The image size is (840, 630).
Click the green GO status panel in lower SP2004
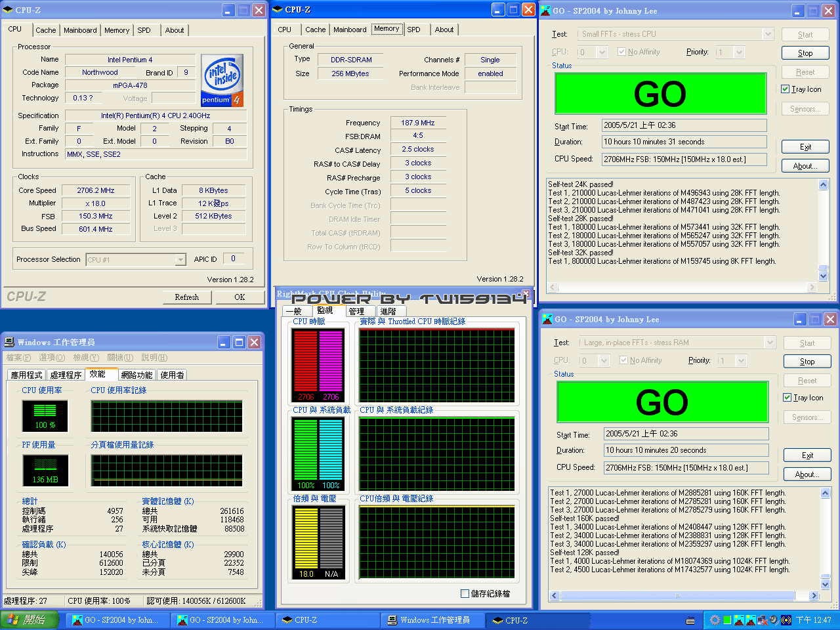click(662, 402)
